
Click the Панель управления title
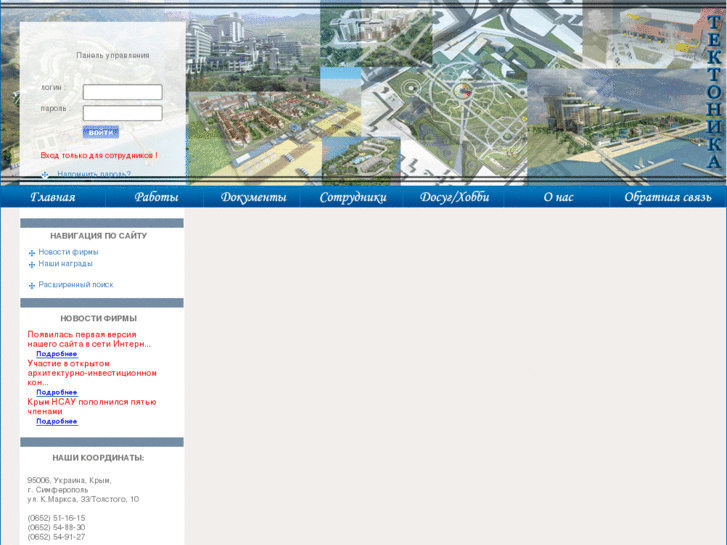coord(113,55)
